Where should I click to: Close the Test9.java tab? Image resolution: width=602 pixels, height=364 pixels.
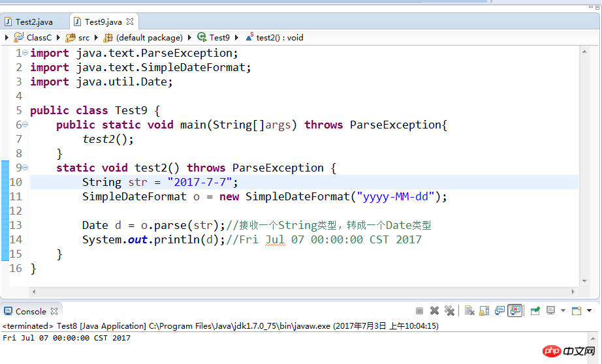(x=130, y=22)
